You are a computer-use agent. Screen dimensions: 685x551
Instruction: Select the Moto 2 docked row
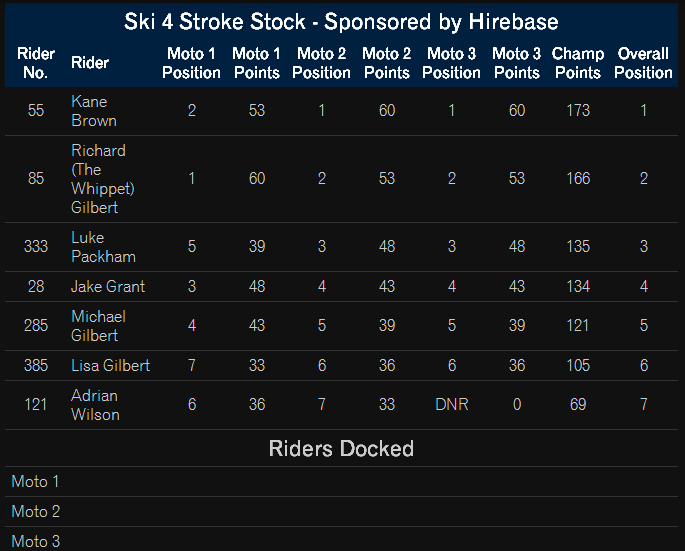pyautogui.click(x=342, y=512)
